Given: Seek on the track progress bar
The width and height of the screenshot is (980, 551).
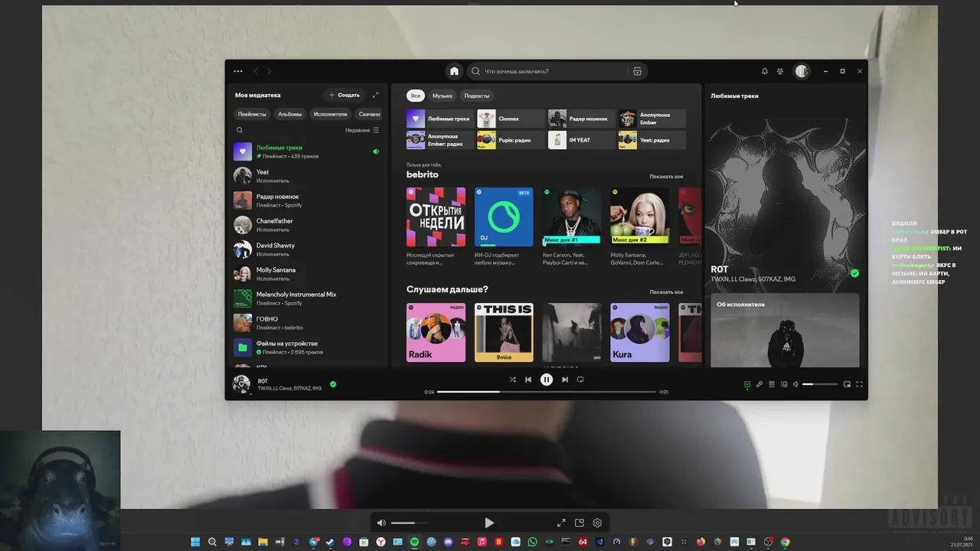Looking at the screenshot, I should pyautogui.click(x=547, y=392).
